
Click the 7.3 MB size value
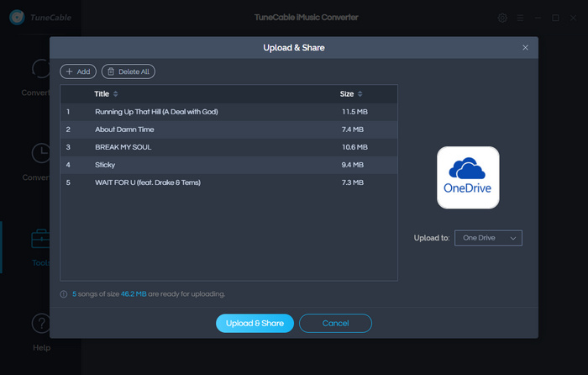(x=353, y=182)
